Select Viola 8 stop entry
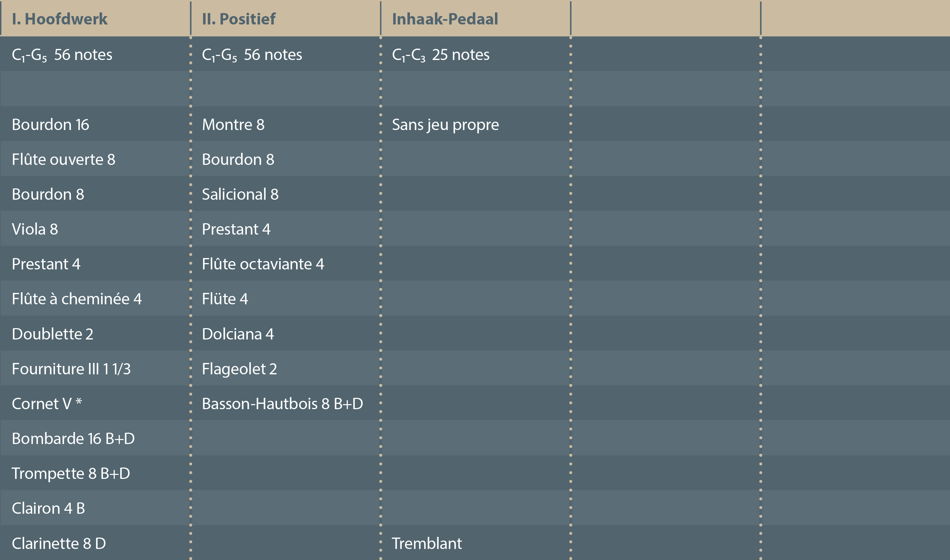 pyautogui.click(x=35, y=229)
